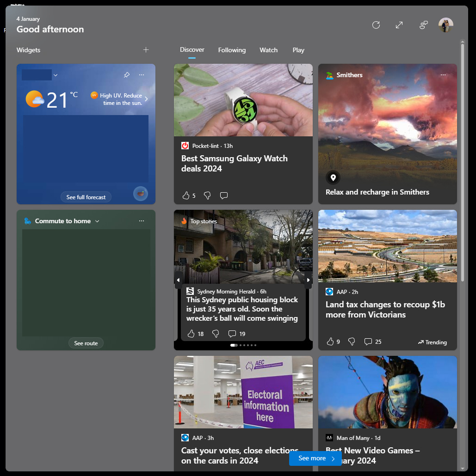Click the Sydney Morning Herald source label

[226, 292]
